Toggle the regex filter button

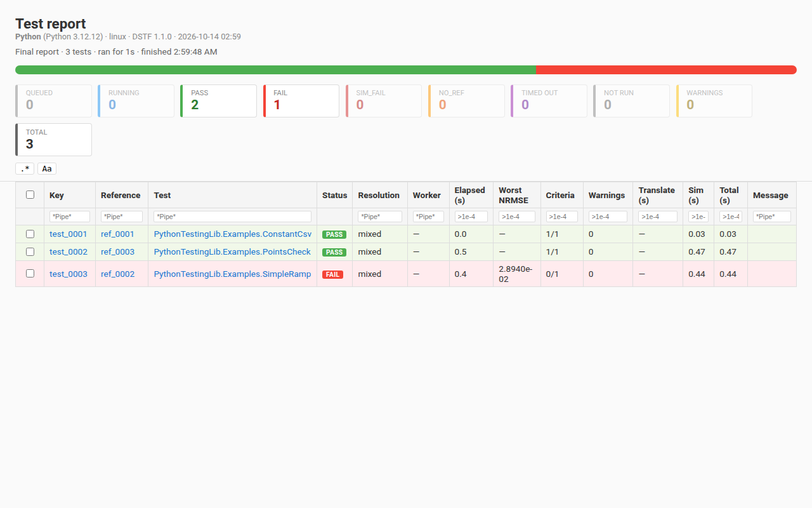pos(25,169)
